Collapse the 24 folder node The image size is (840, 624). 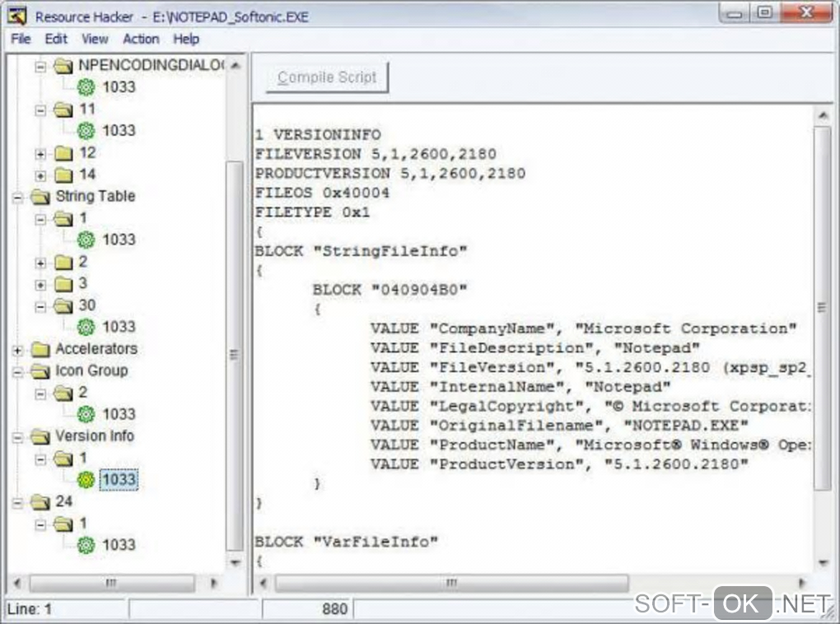pos(17,503)
